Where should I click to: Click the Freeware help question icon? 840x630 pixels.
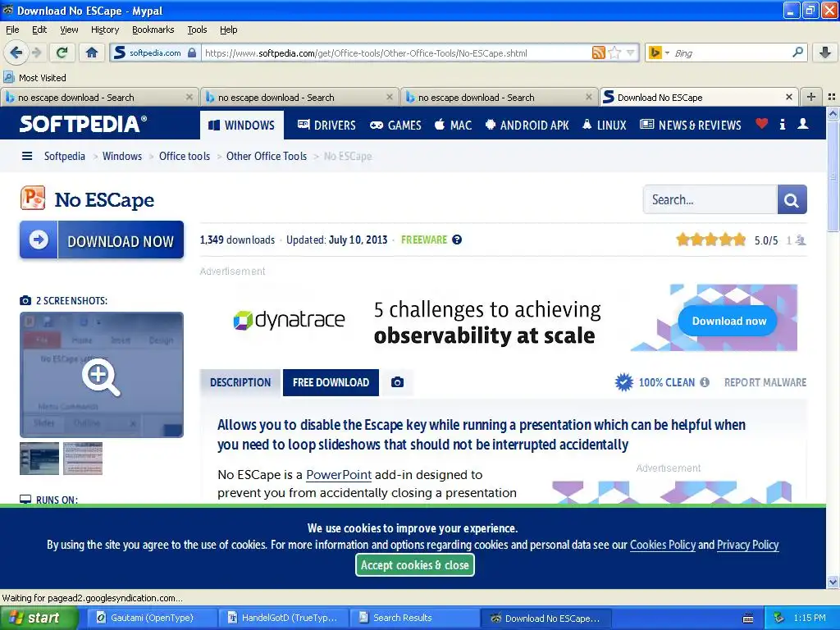click(456, 240)
